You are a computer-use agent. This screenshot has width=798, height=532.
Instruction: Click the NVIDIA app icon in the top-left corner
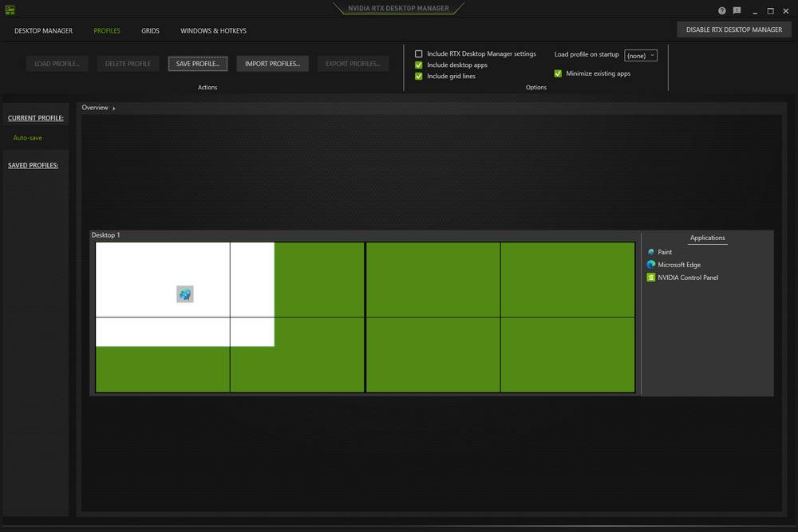point(9,8)
